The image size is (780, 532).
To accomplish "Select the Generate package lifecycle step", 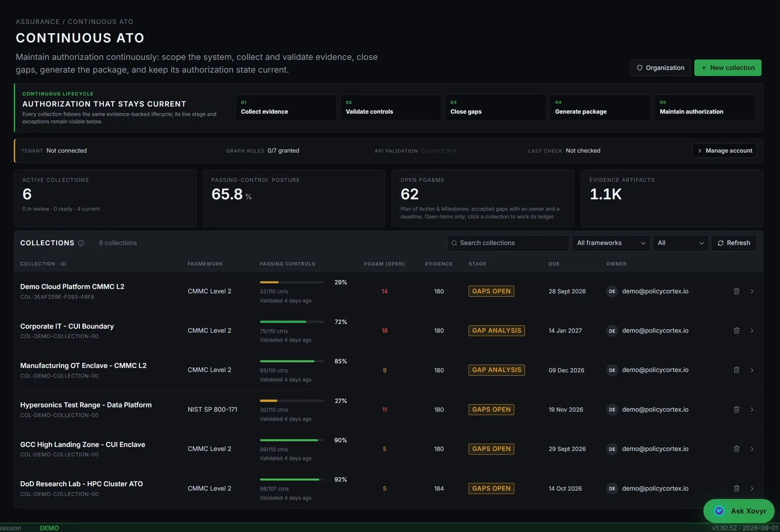I will pos(600,107).
